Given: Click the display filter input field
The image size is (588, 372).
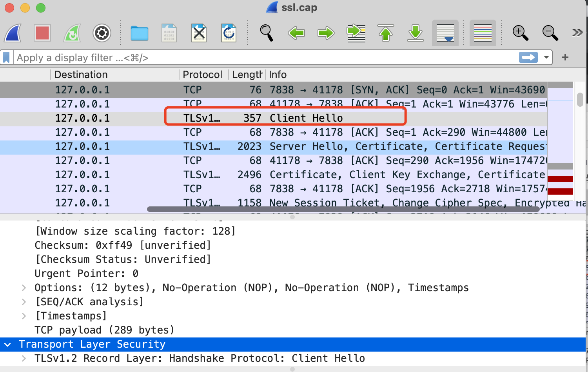Looking at the screenshot, I should click(267, 58).
